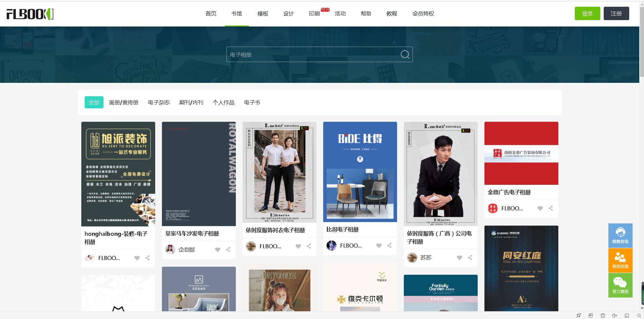The height and width of the screenshot is (319, 644).
Task: Click the trash icon in the status bar
Action: 602,315
